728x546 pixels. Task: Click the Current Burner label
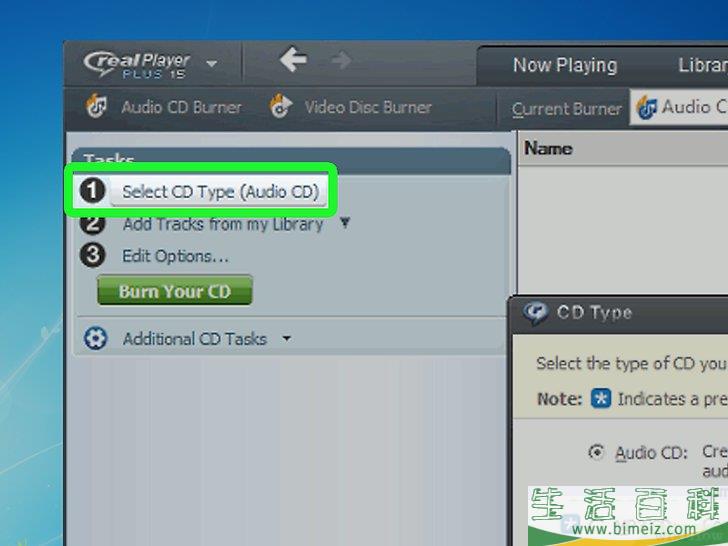click(566, 109)
